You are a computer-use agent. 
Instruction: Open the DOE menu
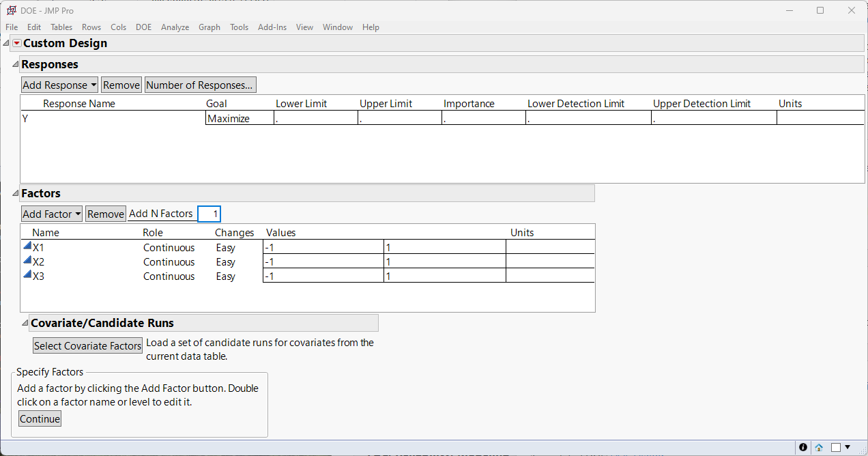(143, 27)
